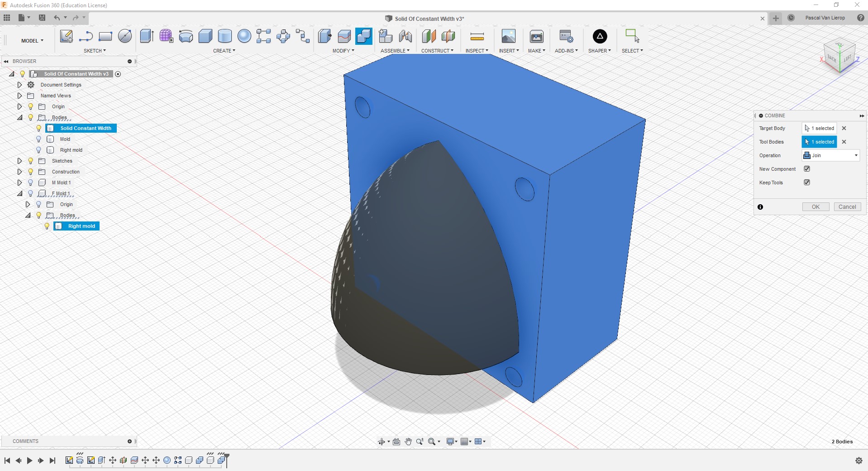Viewport: 868px width, 471px height.
Task: Select the Rectangle sketch tool
Action: 105,36
